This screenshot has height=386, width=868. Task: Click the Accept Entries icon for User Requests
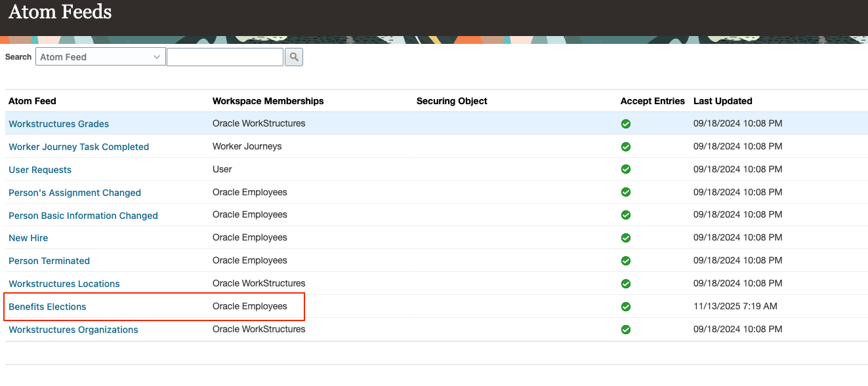pos(625,169)
